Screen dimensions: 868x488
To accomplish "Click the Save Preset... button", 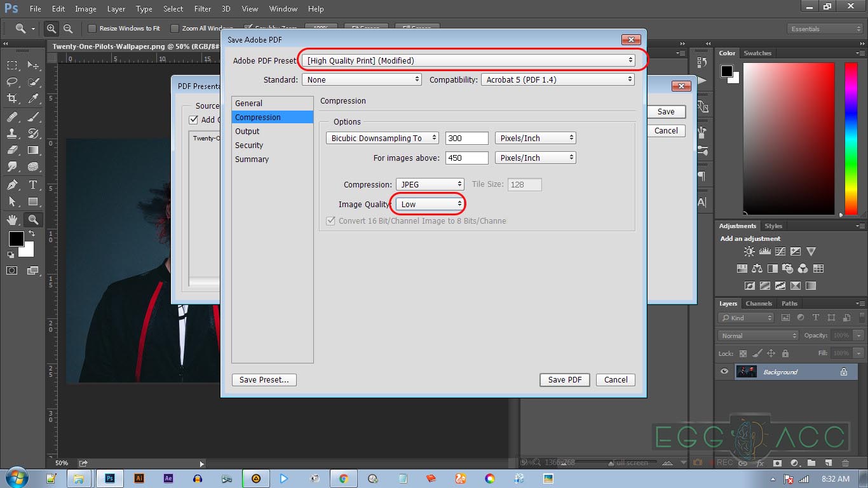I will (x=264, y=379).
